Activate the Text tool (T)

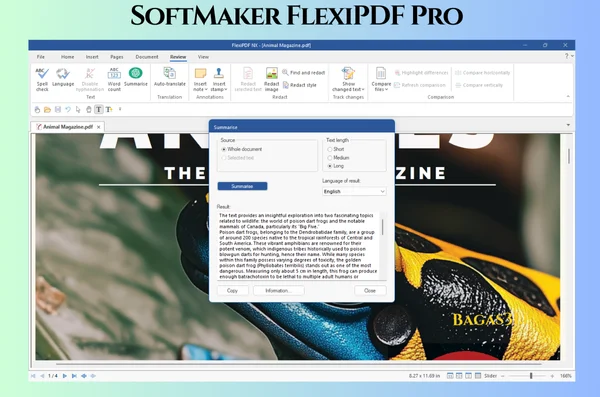(99, 110)
